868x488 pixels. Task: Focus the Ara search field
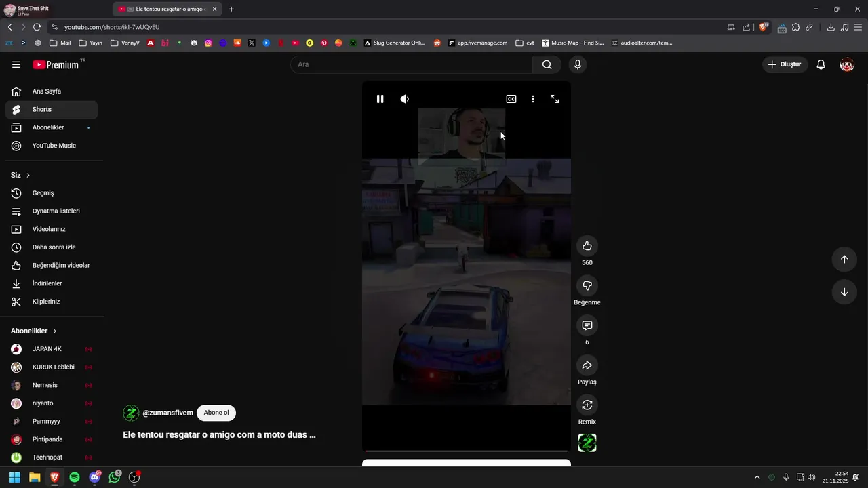[412, 64]
